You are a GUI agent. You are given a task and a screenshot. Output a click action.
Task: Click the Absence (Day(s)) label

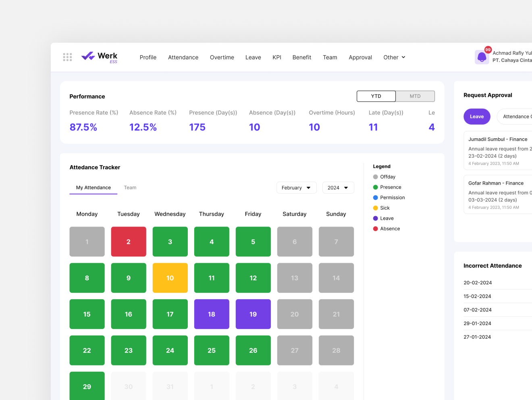272,113
